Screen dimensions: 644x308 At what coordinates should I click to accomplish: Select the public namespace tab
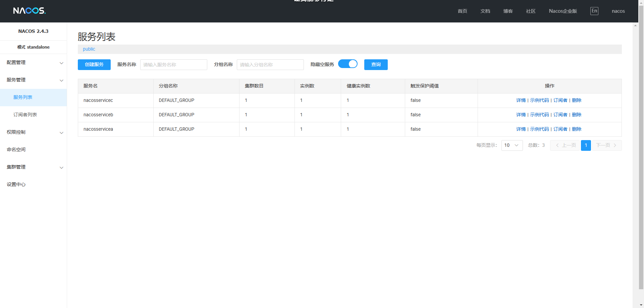[89, 49]
